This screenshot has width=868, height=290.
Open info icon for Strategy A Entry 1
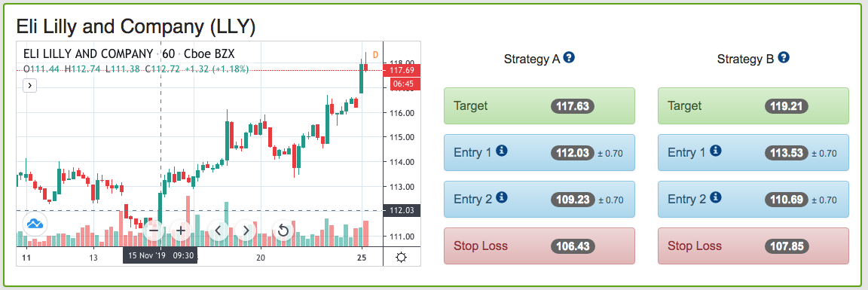tap(502, 151)
